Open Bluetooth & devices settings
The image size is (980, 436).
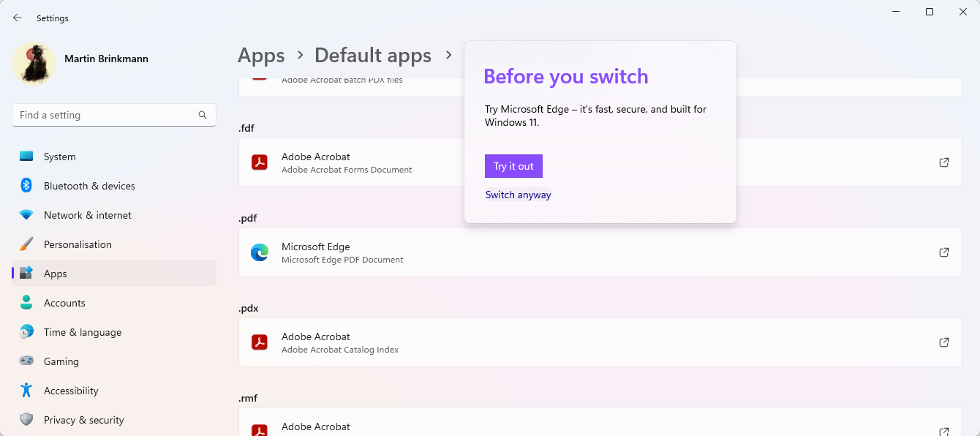pos(89,186)
